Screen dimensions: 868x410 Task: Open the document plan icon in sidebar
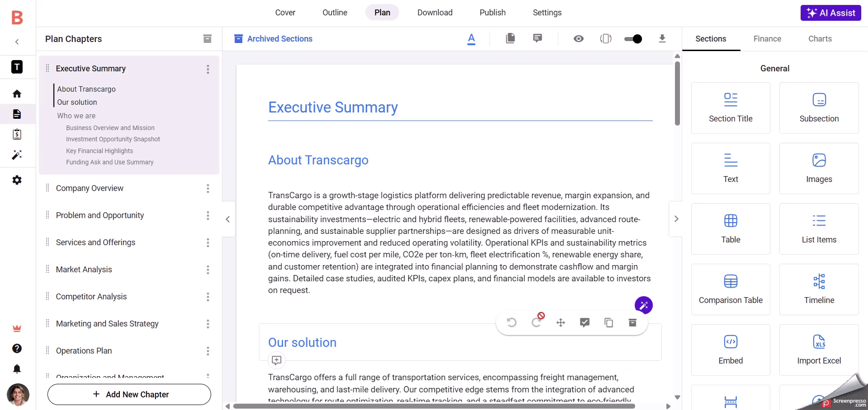17,114
